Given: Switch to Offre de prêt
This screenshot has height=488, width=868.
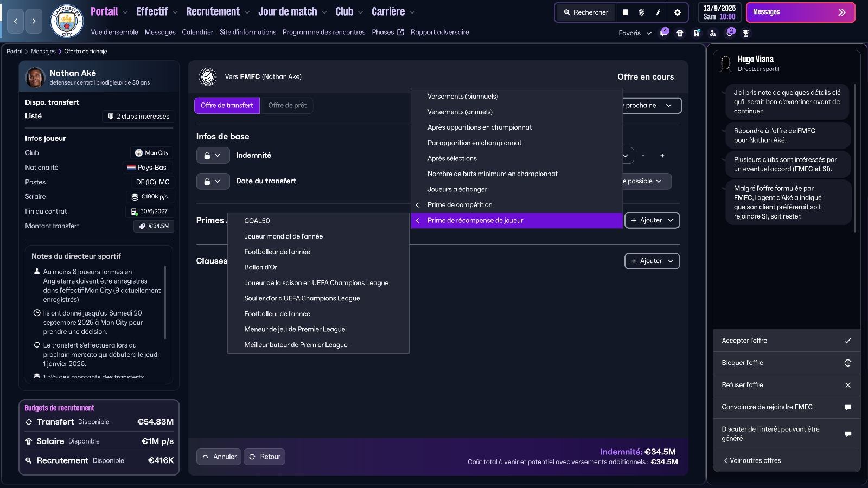Looking at the screenshot, I should click(288, 105).
